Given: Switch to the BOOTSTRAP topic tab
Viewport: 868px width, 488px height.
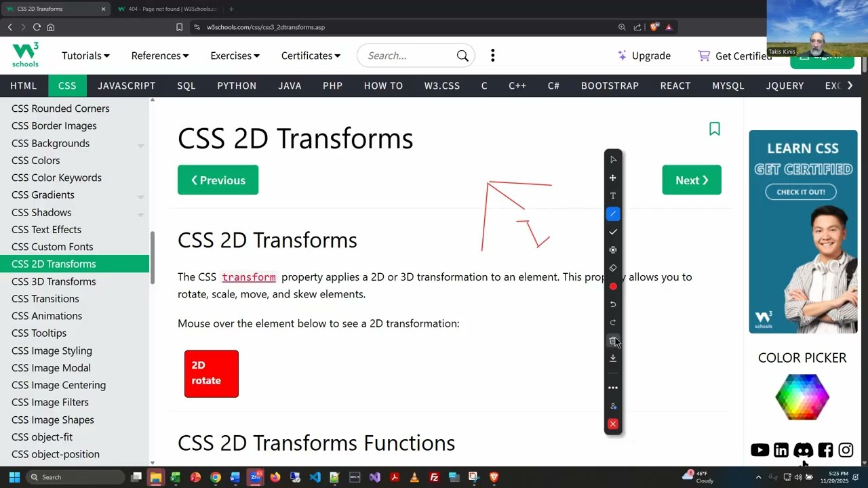Looking at the screenshot, I should 610,85.
